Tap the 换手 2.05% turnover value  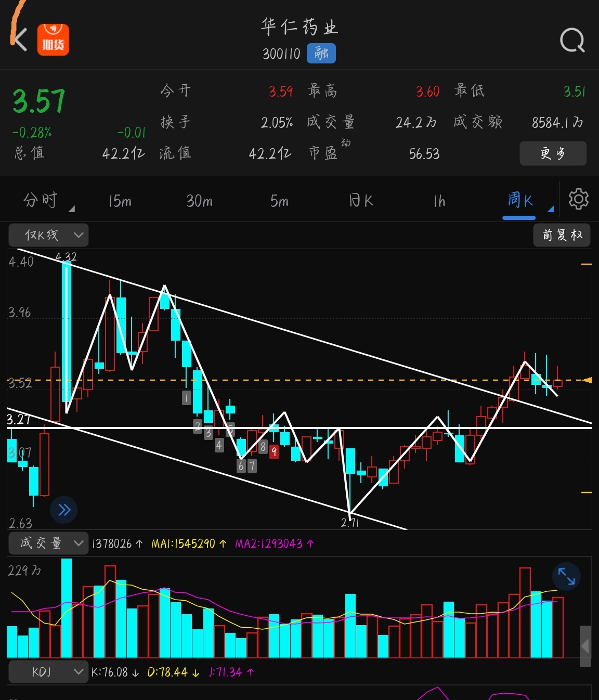tap(277, 123)
